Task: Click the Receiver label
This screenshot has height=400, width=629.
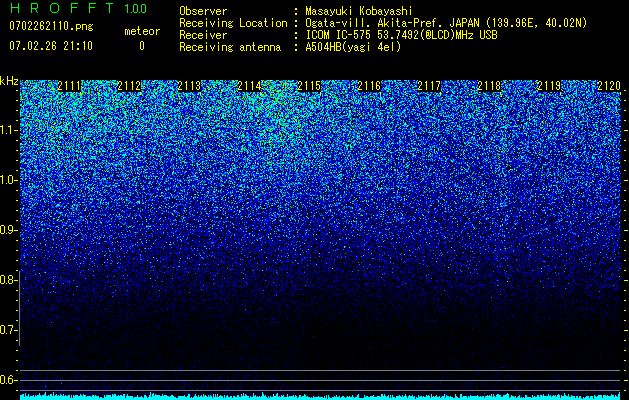Action: click(x=203, y=35)
